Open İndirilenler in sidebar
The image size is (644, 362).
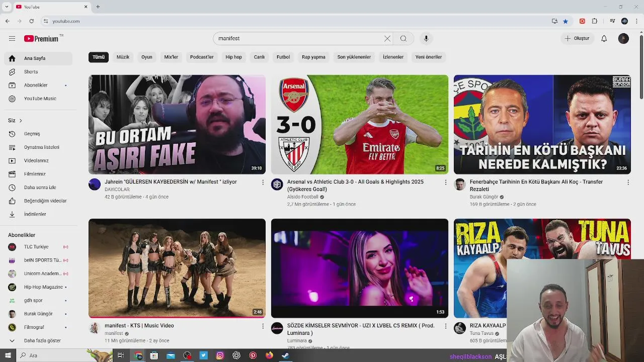(38, 214)
